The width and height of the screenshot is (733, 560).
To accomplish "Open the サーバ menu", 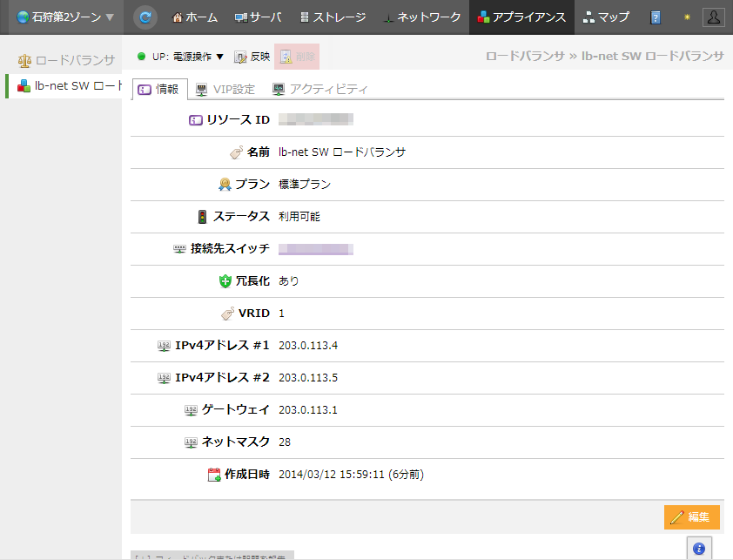I will (259, 17).
